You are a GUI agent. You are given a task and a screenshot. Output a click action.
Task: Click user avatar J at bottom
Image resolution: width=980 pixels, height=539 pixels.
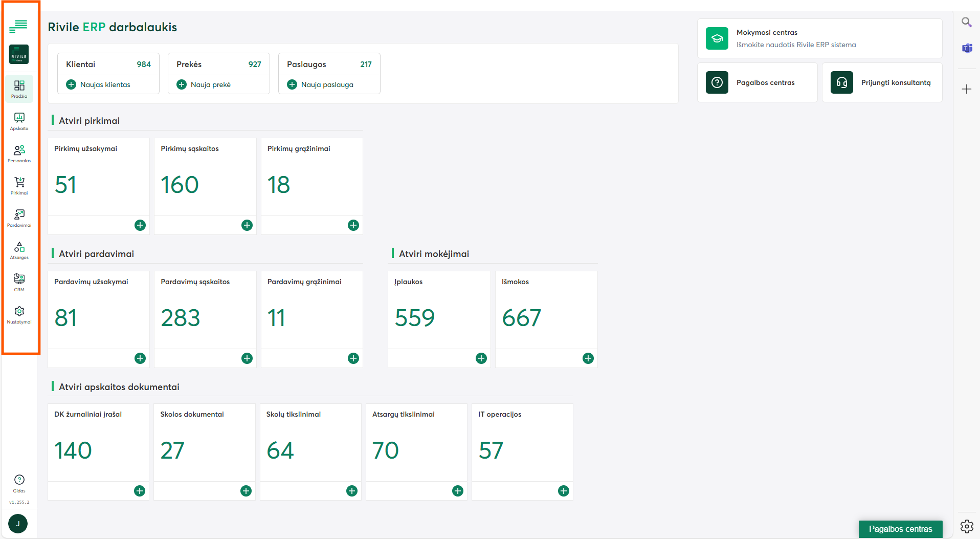(x=18, y=524)
